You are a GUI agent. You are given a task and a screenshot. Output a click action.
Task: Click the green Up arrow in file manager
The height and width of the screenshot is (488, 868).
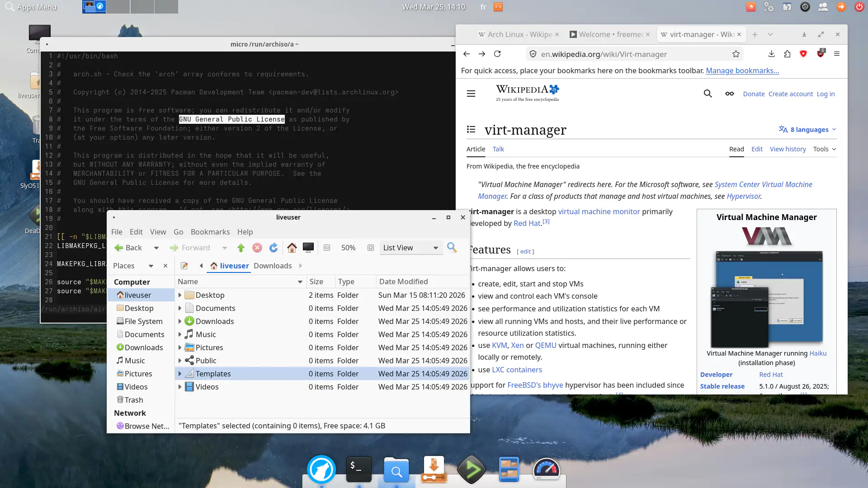pos(241,248)
